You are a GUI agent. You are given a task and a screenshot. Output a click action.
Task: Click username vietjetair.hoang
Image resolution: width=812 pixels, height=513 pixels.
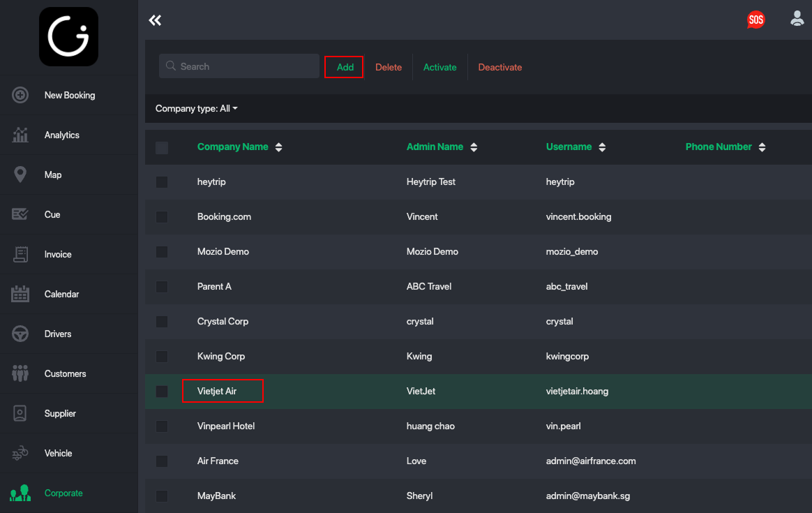pos(577,392)
